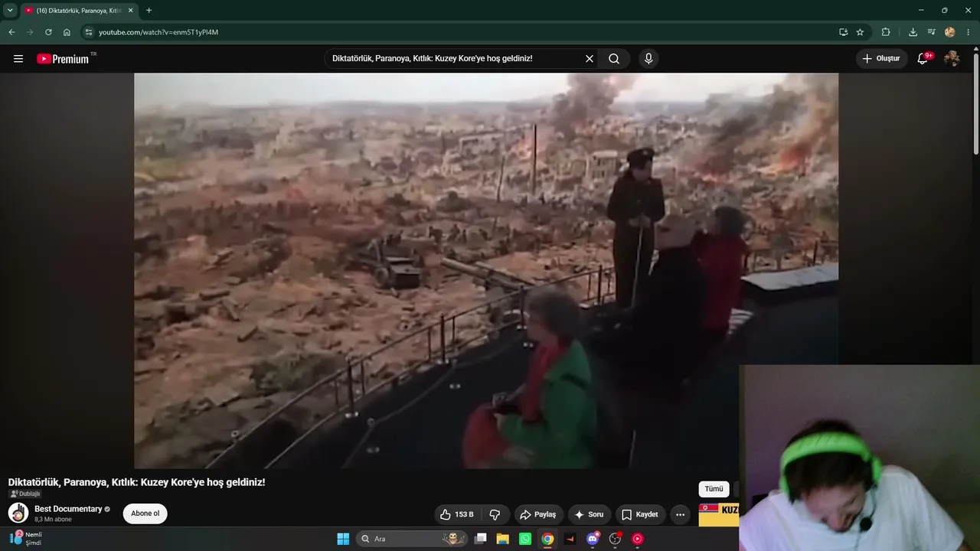
Task: Click the address bar URL
Action: tap(158, 32)
